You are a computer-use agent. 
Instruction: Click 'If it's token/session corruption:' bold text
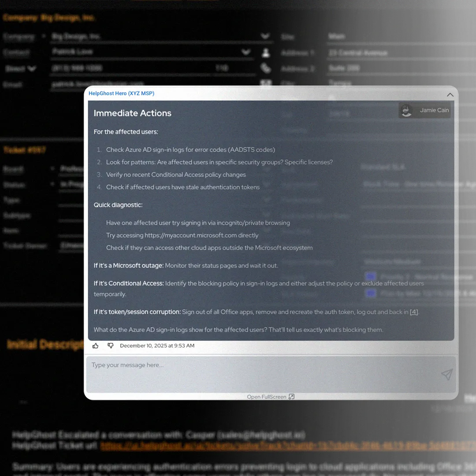(x=137, y=312)
